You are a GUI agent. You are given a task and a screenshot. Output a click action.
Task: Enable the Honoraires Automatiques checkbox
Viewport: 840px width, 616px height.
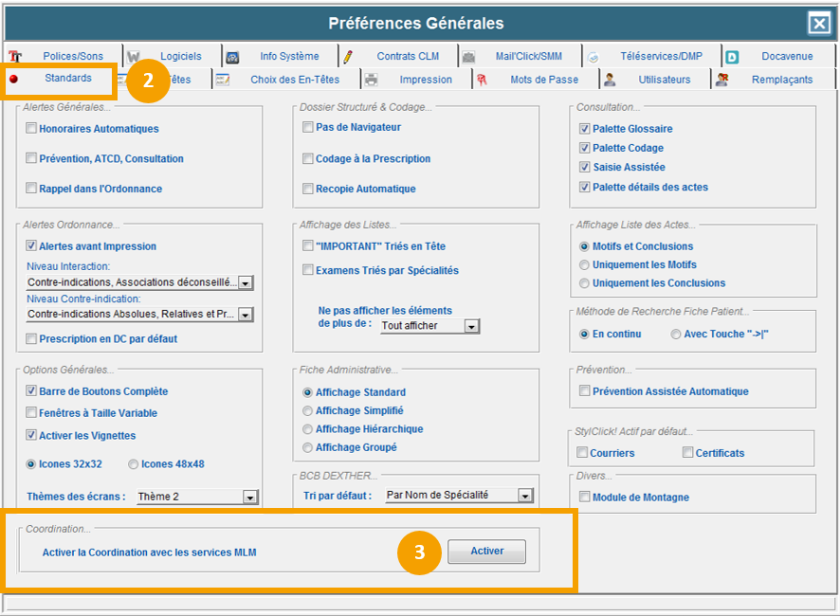32,129
